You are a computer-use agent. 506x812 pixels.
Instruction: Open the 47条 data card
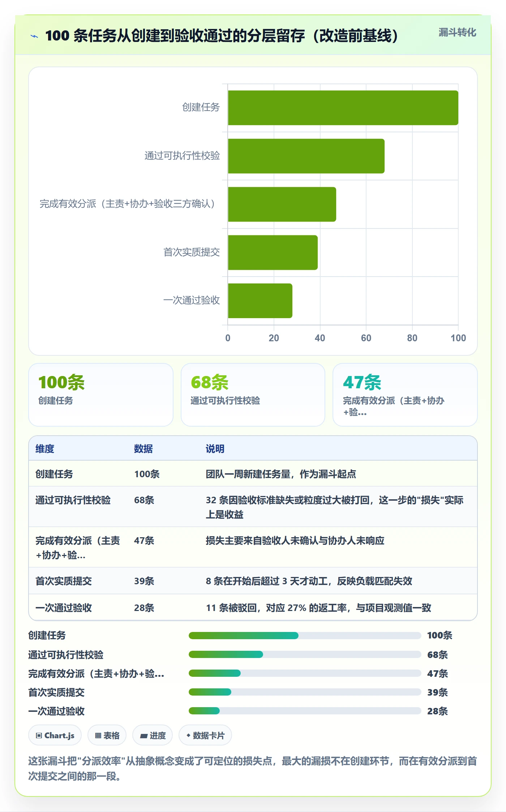coord(405,395)
